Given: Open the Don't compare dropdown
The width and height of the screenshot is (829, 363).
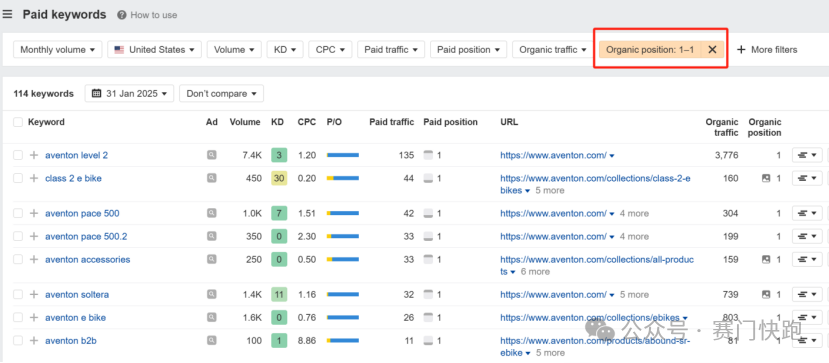Looking at the screenshot, I should [x=222, y=94].
